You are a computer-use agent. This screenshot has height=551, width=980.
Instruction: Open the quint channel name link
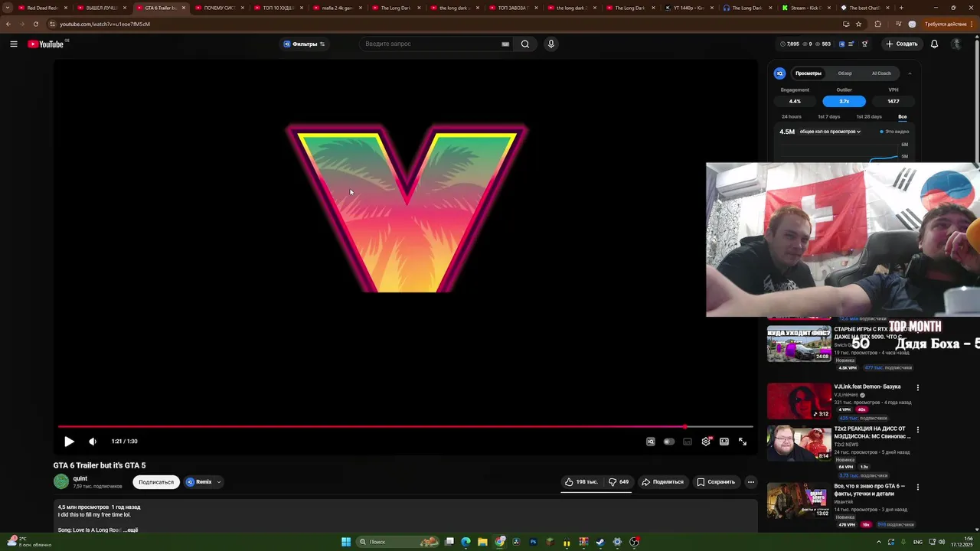80,478
